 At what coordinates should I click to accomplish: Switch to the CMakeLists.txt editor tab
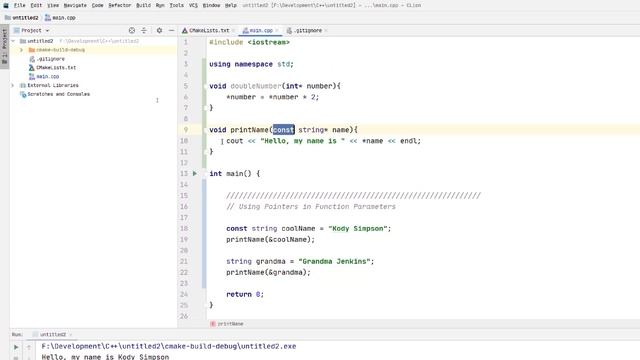tap(209, 30)
